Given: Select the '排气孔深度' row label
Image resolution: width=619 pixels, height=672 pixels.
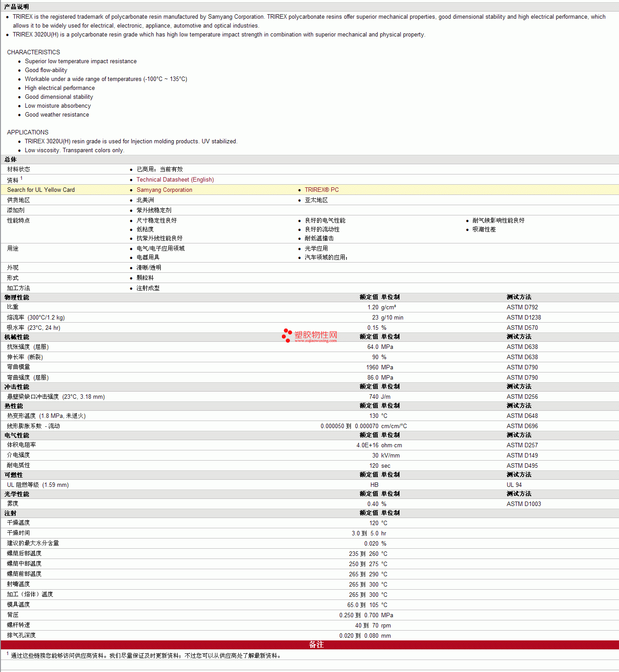Looking at the screenshot, I should point(21,636).
